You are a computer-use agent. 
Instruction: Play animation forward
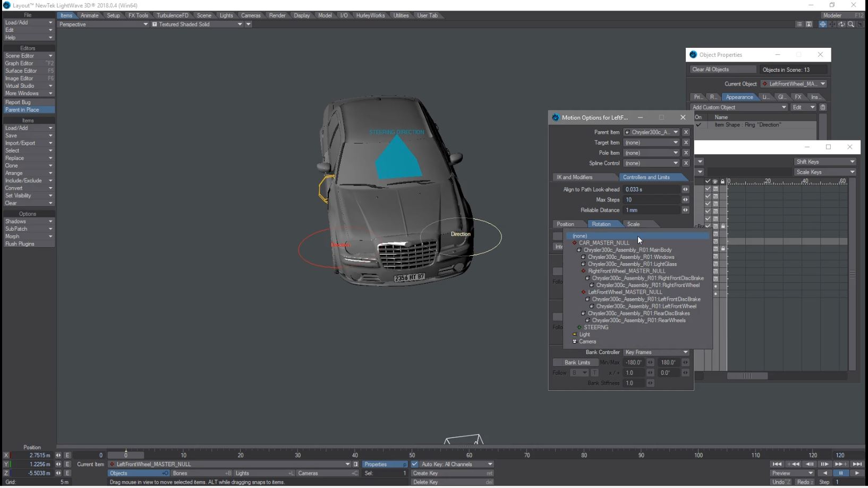point(856,473)
